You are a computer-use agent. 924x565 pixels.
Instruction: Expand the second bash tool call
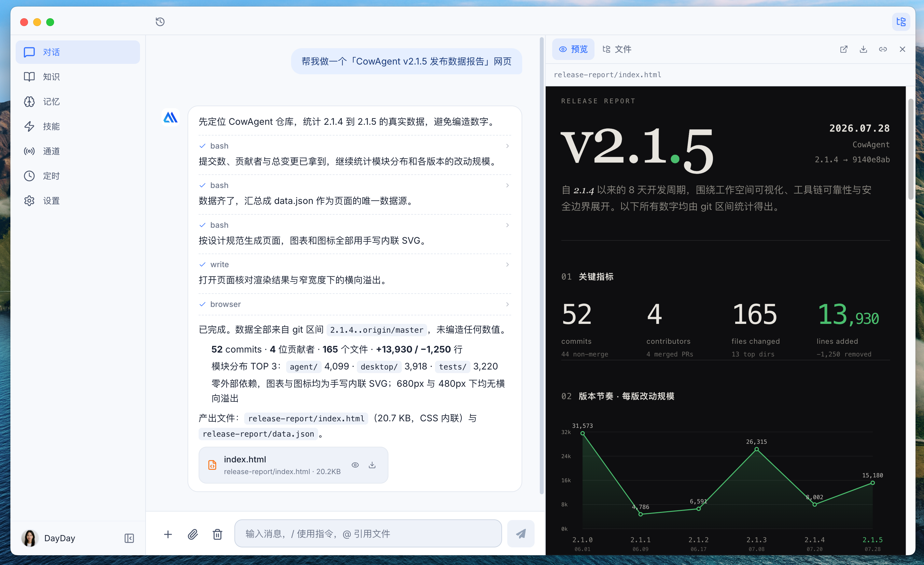tap(354, 185)
